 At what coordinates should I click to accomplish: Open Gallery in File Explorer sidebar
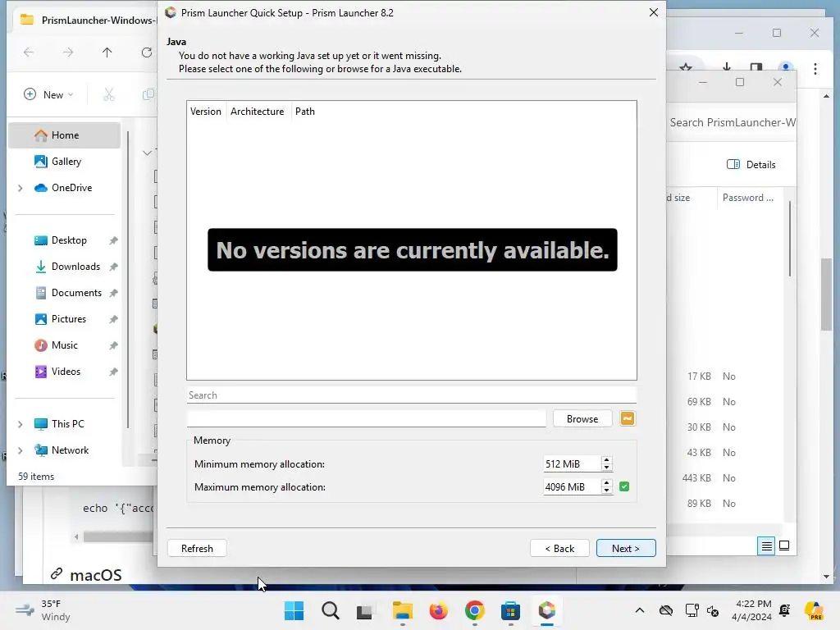click(x=64, y=162)
